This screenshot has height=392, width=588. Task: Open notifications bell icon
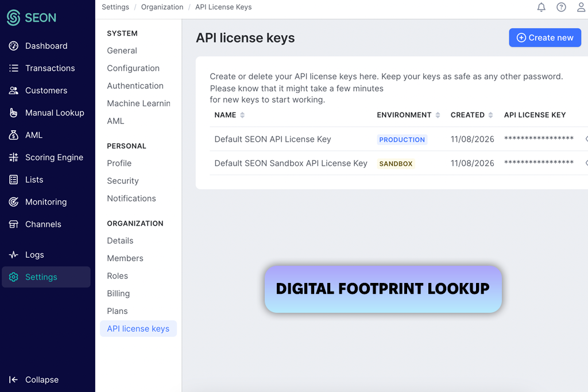coord(541,7)
